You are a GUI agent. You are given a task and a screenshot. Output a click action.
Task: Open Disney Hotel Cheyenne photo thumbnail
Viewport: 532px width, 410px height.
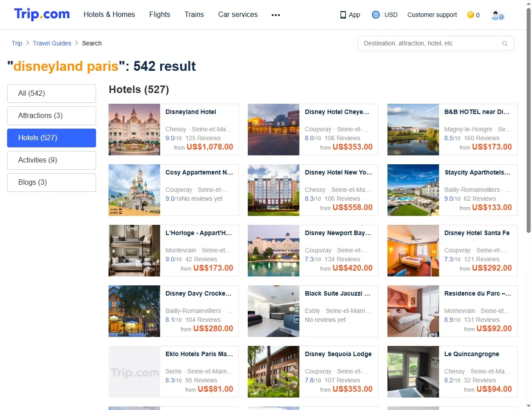pyautogui.click(x=274, y=130)
